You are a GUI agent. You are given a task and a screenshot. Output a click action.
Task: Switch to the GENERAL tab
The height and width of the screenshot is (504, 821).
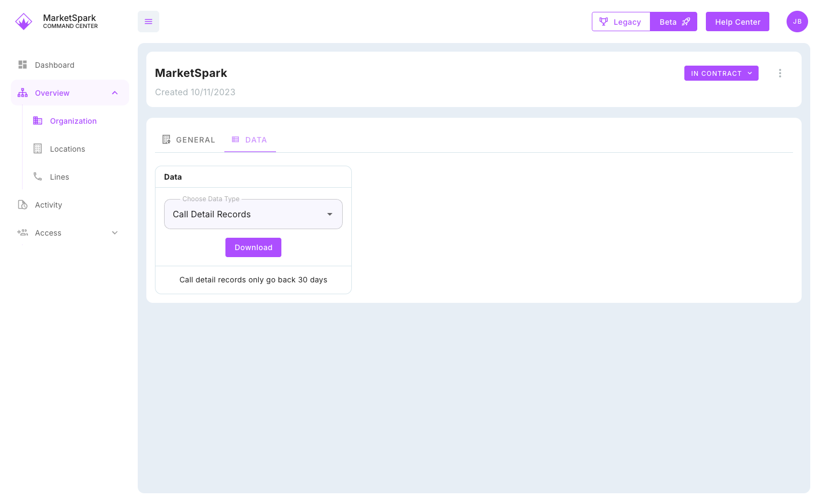[189, 140]
